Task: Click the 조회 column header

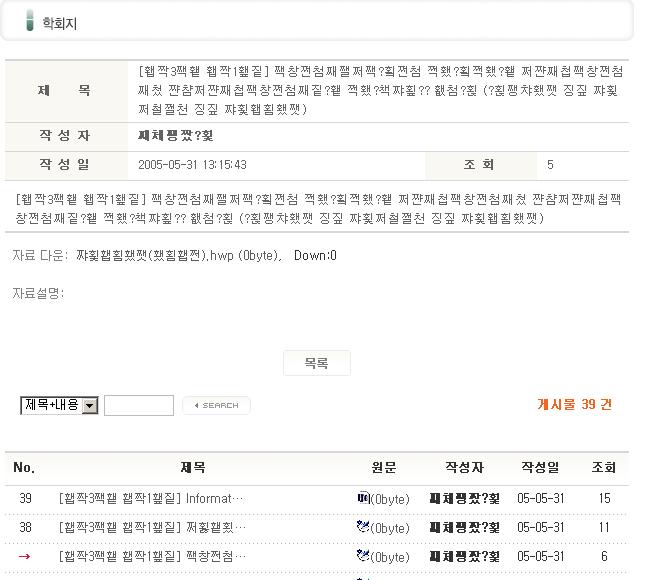Action: (604, 467)
